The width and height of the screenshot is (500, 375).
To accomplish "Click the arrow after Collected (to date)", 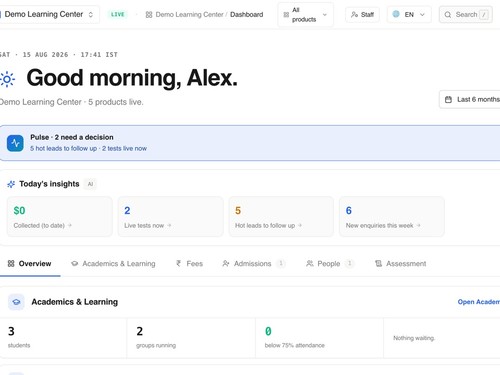I will [x=70, y=226].
